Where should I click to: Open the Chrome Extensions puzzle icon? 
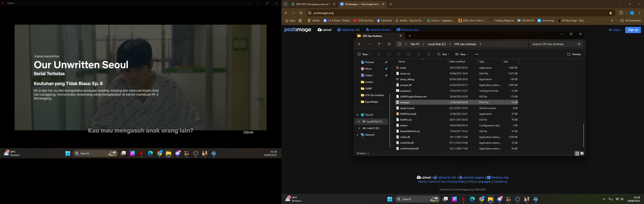click(x=621, y=13)
